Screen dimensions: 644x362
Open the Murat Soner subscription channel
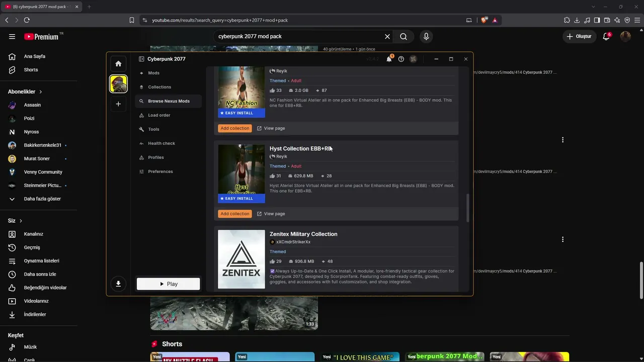(37, 158)
